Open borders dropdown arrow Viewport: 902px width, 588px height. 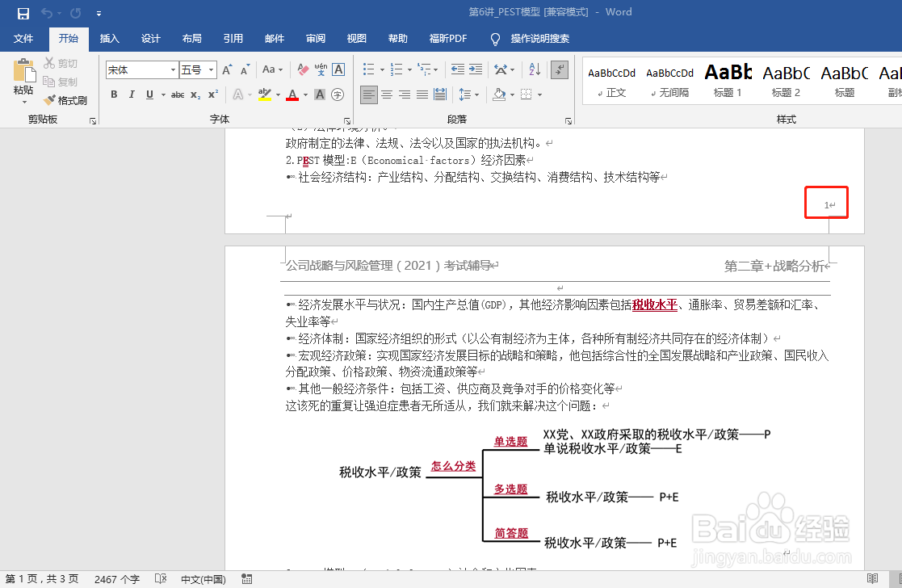tap(539, 95)
